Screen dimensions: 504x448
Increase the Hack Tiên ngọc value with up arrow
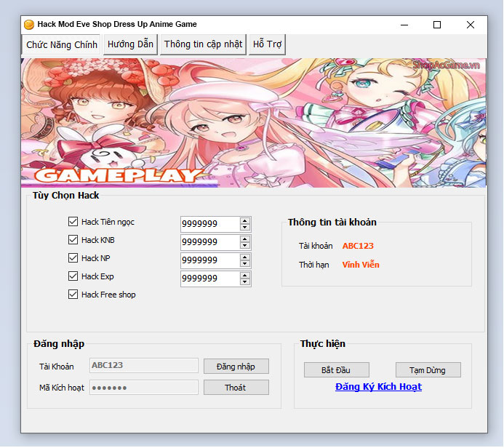click(245, 220)
